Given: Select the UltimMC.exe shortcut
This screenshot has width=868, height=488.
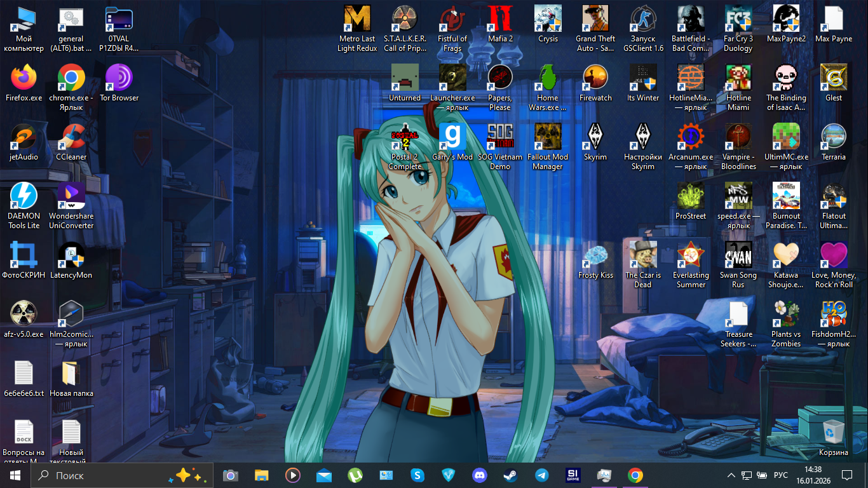Looking at the screenshot, I should [786, 147].
